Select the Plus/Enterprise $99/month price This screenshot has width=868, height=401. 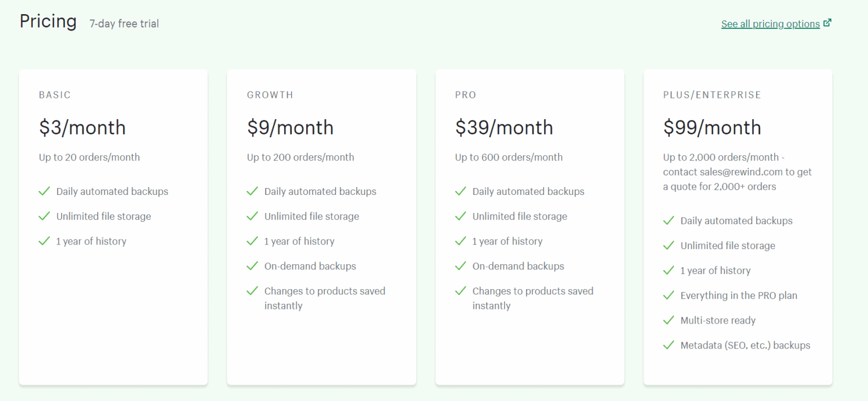click(711, 128)
